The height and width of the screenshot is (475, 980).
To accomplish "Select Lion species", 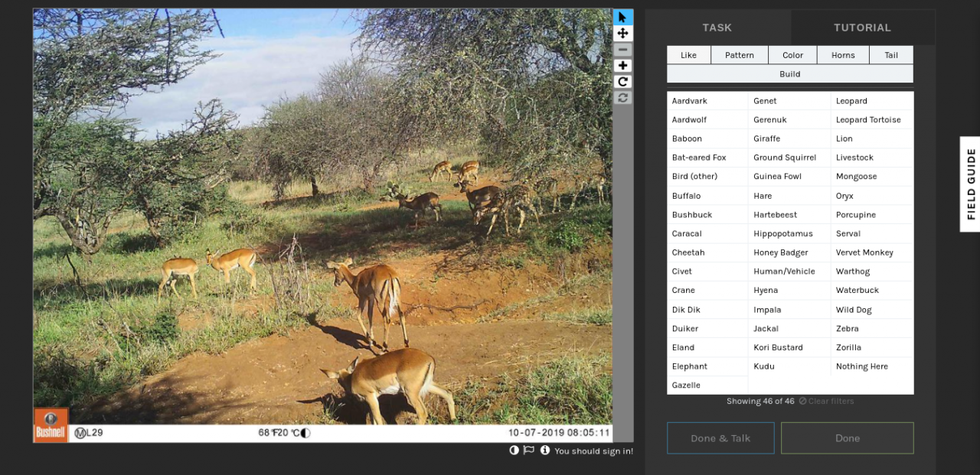I will (x=872, y=138).
